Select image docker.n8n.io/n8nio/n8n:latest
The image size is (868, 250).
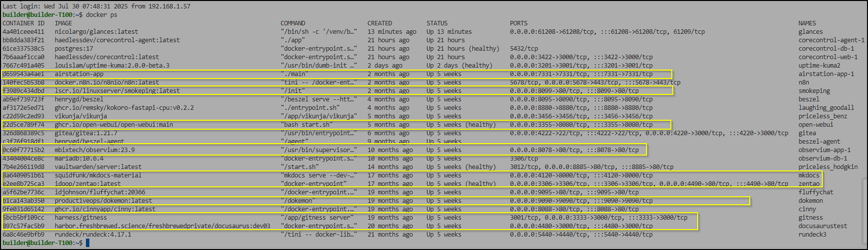click(x=107, y=83)
